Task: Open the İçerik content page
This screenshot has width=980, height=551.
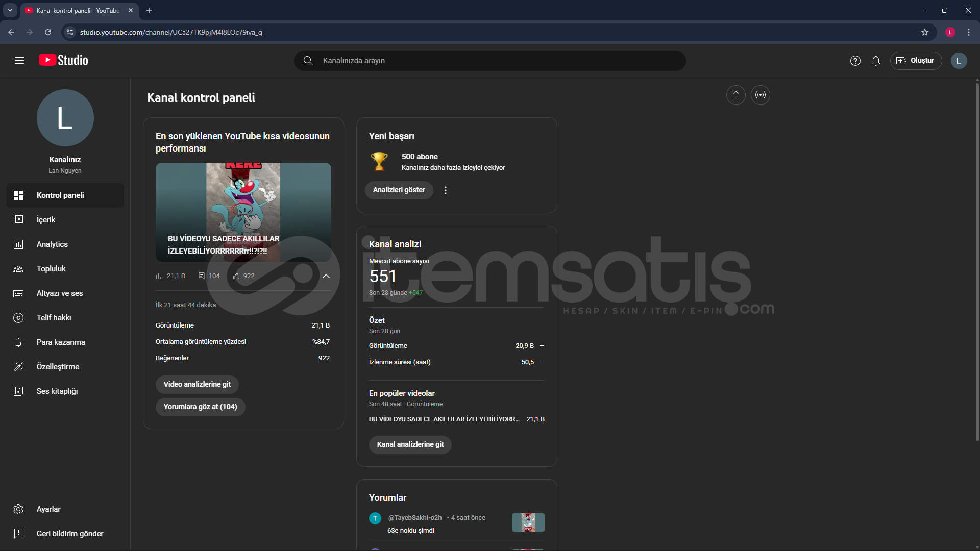Action: 46,220
